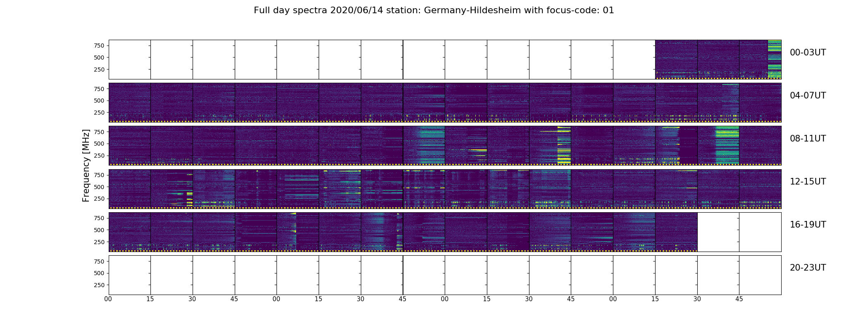Click the leftmost '00' x-axis tick label
Image resolution: width=868 pixels, height=331 pixels.
(x=108, y=299)
